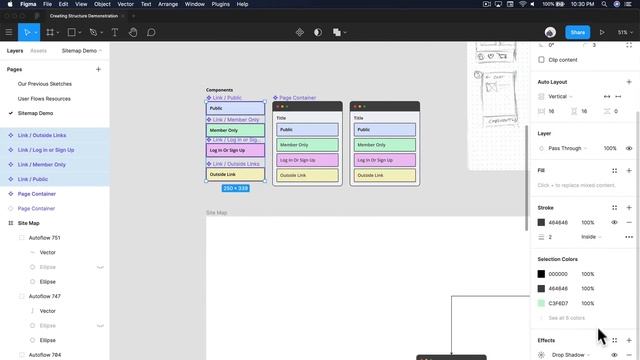Open Drop Shadow effect settings icon

click(541, 355)
